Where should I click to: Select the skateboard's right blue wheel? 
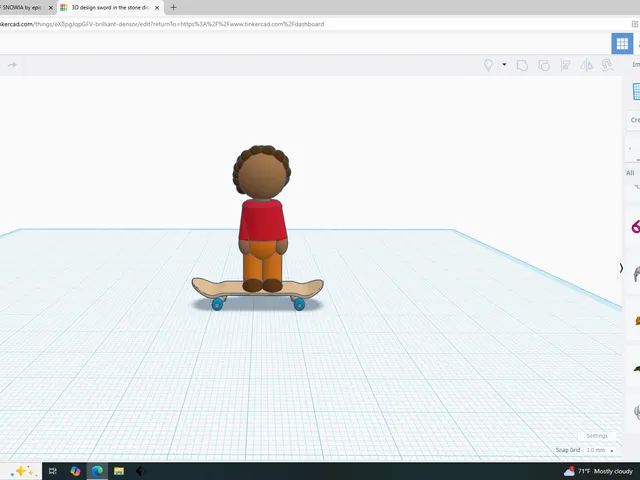pos(299,304)
